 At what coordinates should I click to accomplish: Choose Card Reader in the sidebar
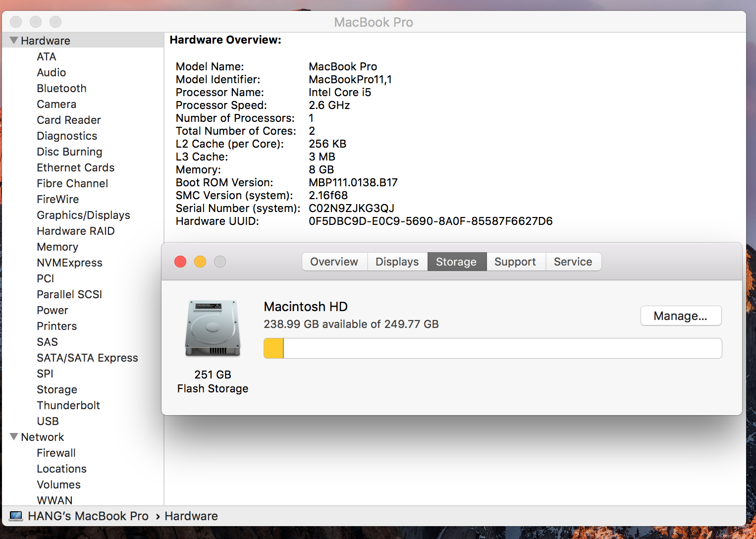(69, 120)
